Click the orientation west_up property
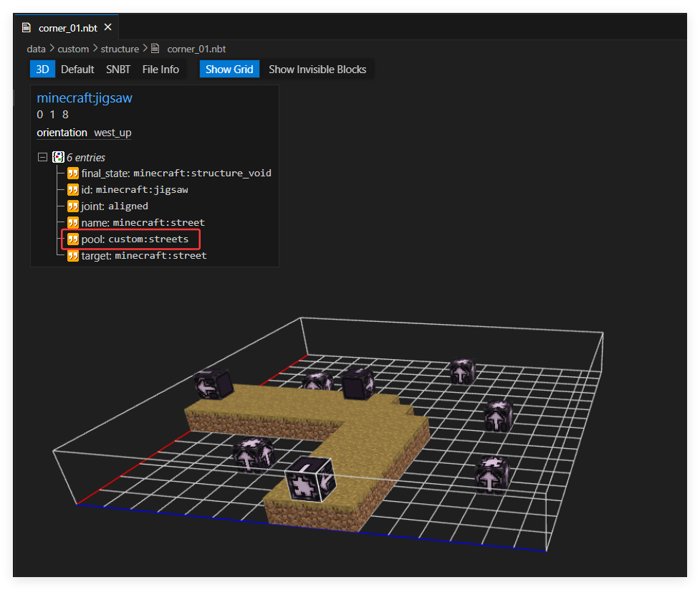 click(x=84, y=133)
